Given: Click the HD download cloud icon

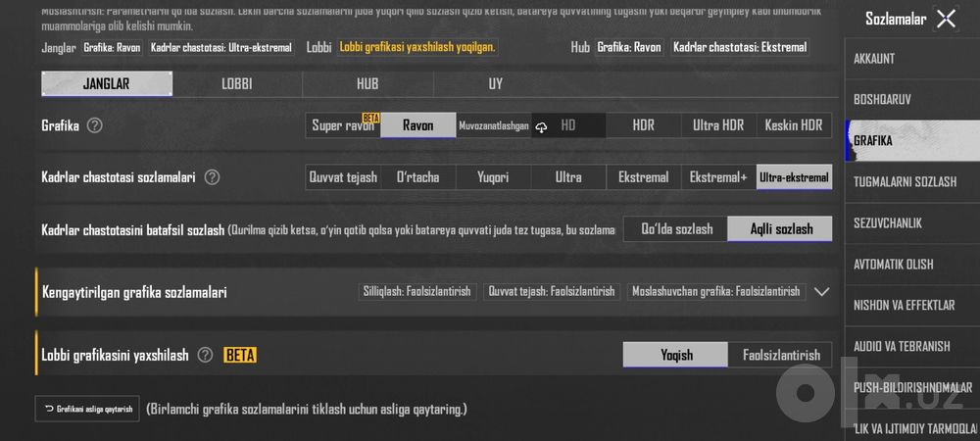Looking at the screenshot, I should coord(542,126).
